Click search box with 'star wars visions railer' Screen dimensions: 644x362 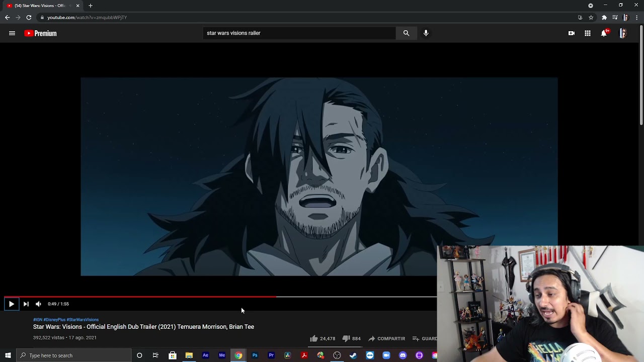[x=299, y=33]
